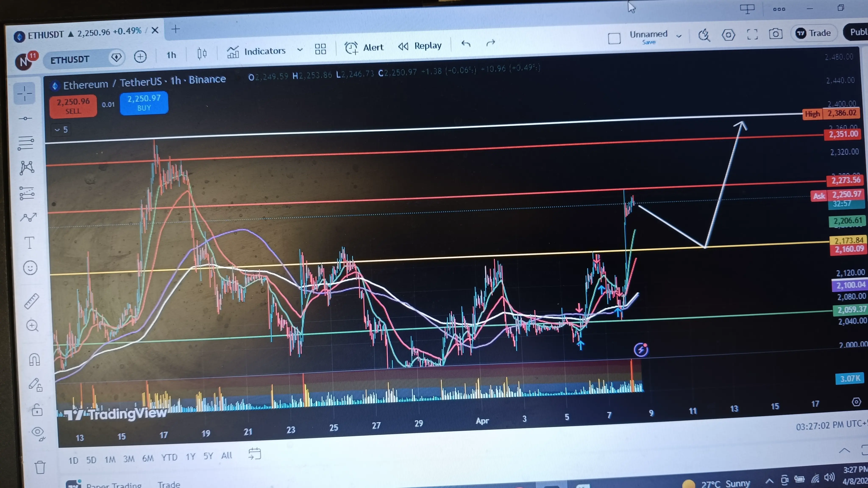Activate the ruler measure tool
This screenshot has width=868, height=488.
(x=32, y=301)
